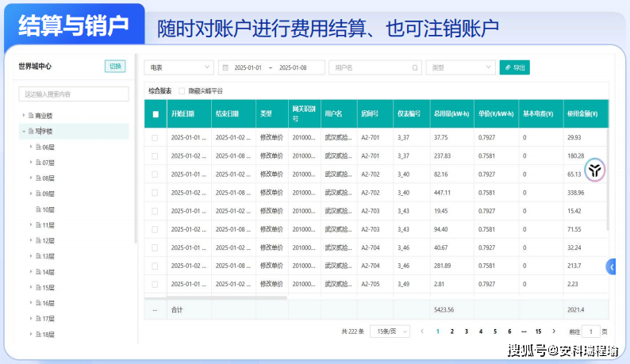Check the row with total usage 281.89
The width and height of the screenshot is (630, 364).
coord(155,266)
